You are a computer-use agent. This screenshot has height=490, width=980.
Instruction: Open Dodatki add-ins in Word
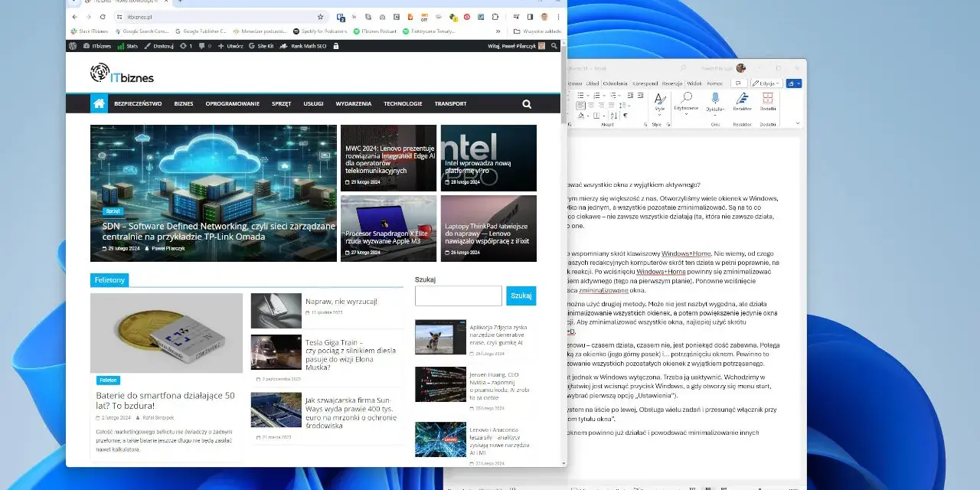(x=768, y=102)
